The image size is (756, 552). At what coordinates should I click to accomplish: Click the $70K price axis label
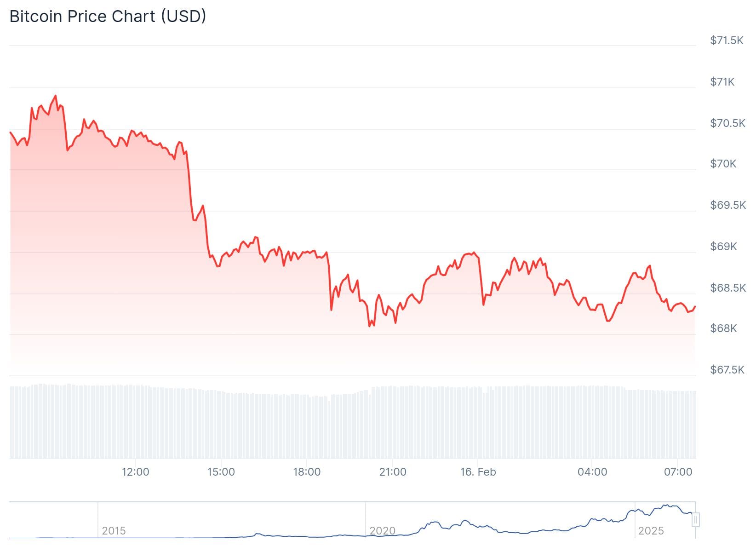point(723,164)
